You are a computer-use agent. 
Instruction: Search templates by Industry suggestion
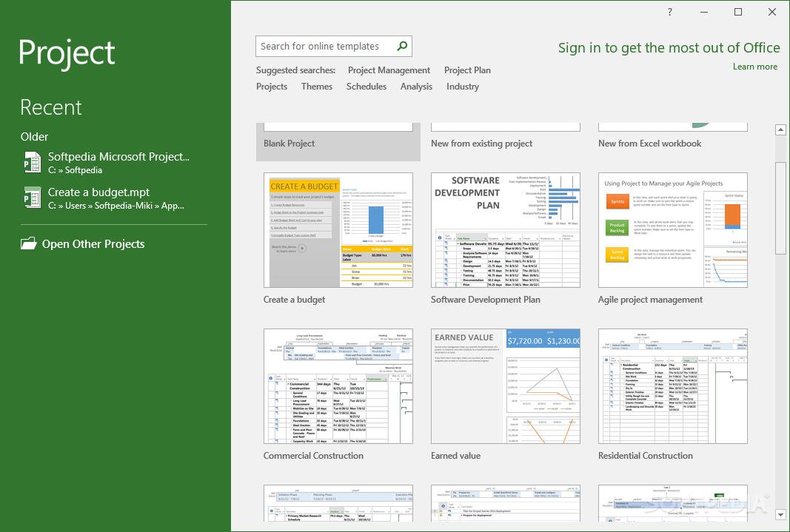[462, 86]
